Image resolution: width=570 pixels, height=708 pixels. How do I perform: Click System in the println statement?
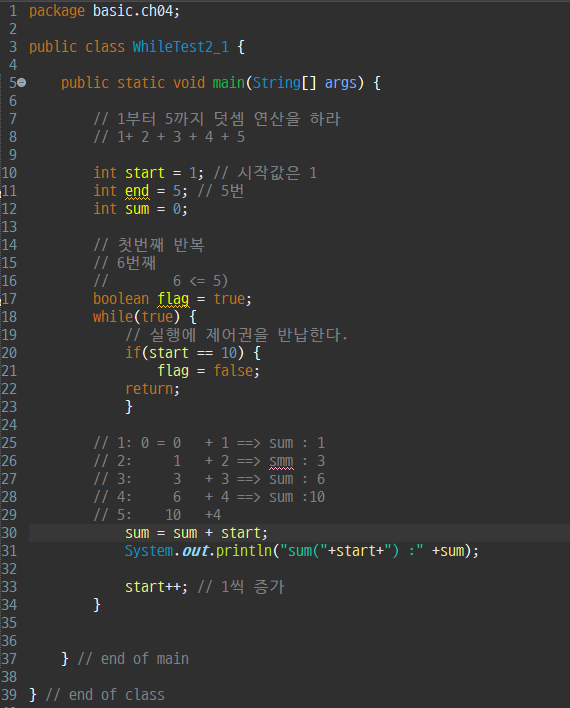pyautogui.click(x=149, y=551)
